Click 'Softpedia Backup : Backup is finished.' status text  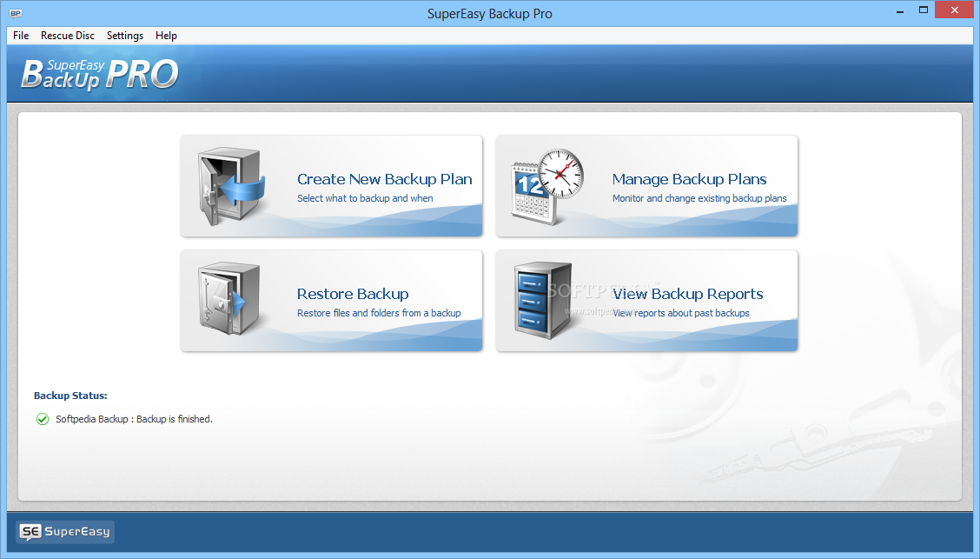coord(135,419)
